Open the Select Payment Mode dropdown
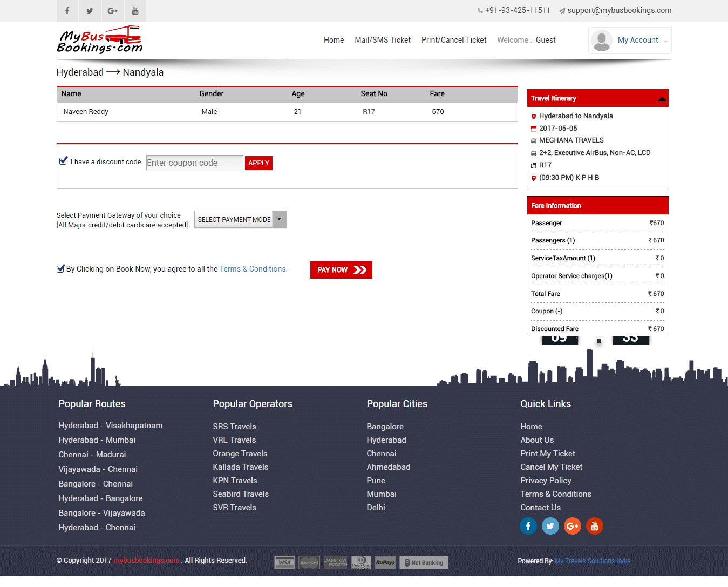This screenshot has width=728, height=587. pos(240,219)
